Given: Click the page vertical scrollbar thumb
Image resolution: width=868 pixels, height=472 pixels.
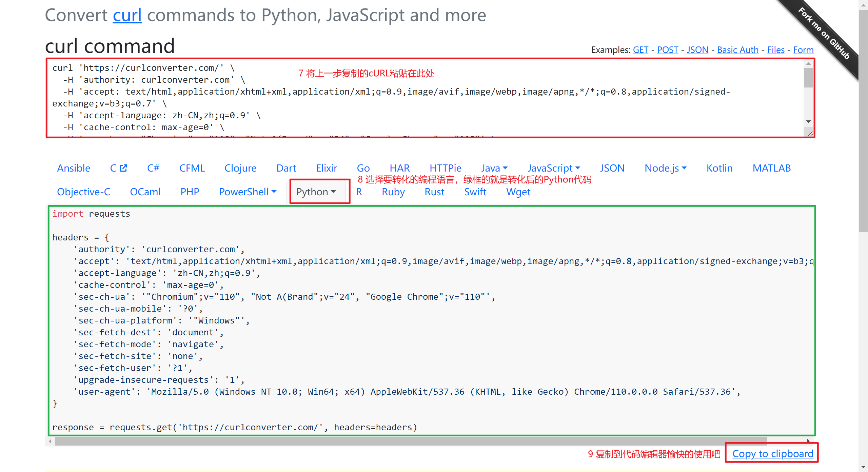Looking at the screenshot, I should pyautogui.click(x=863, y=120).
